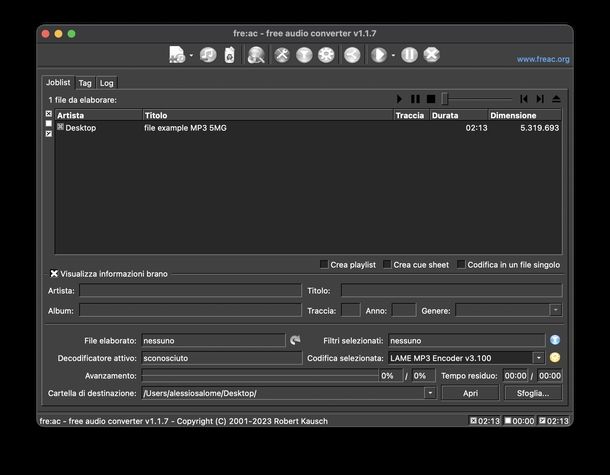Screen dimensions: 610x475
Task: Click the yellow encoder configuration icon
Action: (555, 358)
